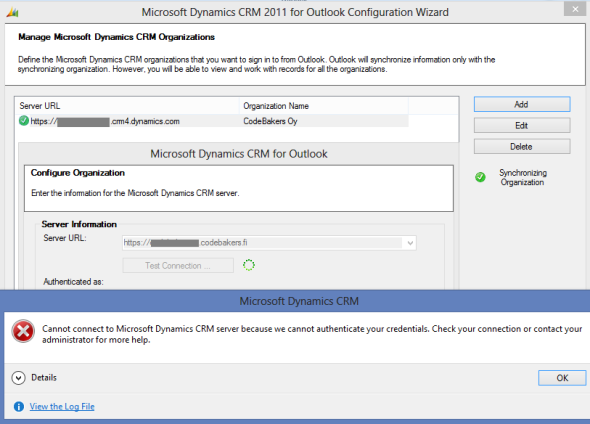590x424 pixels.
Task: Click the Authenticated as label
Action: coord(73,282)
